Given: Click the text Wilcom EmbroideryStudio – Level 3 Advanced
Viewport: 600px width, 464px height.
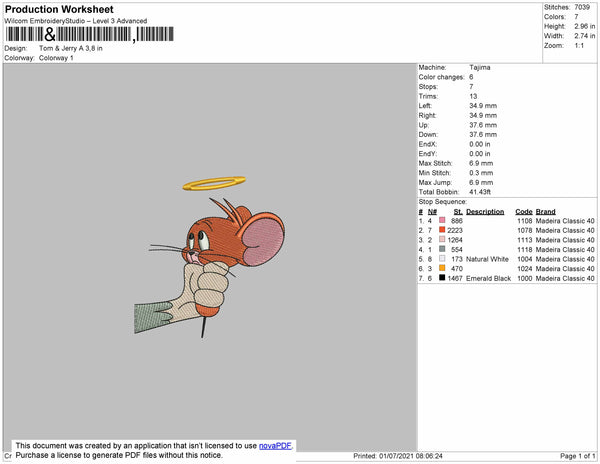Looking at the screenshot, I should click(76, 21).
